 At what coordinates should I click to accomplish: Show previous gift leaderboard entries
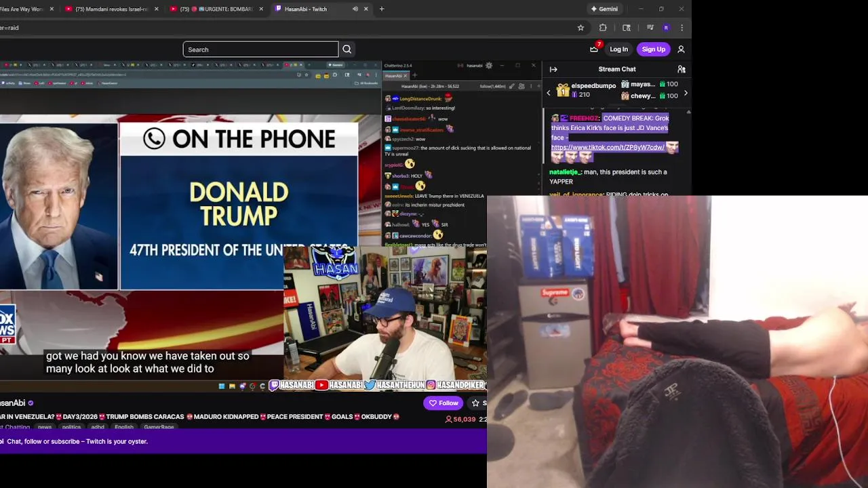point(549,93)
